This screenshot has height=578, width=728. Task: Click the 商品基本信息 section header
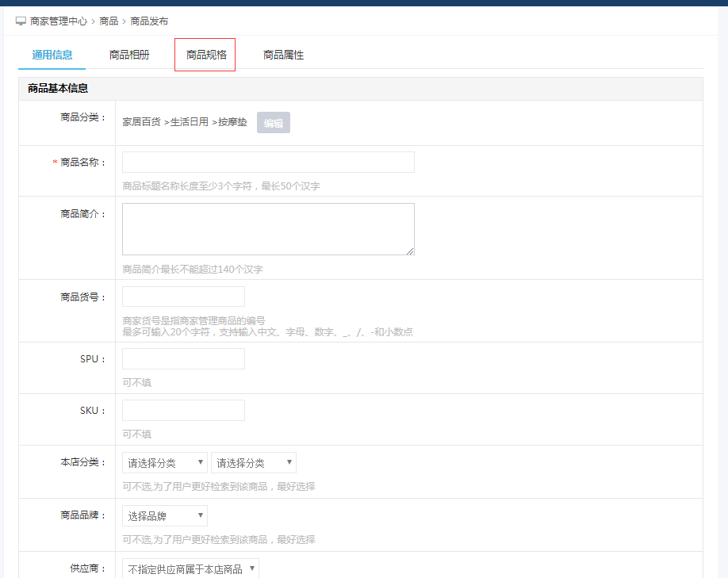point(58,88)
